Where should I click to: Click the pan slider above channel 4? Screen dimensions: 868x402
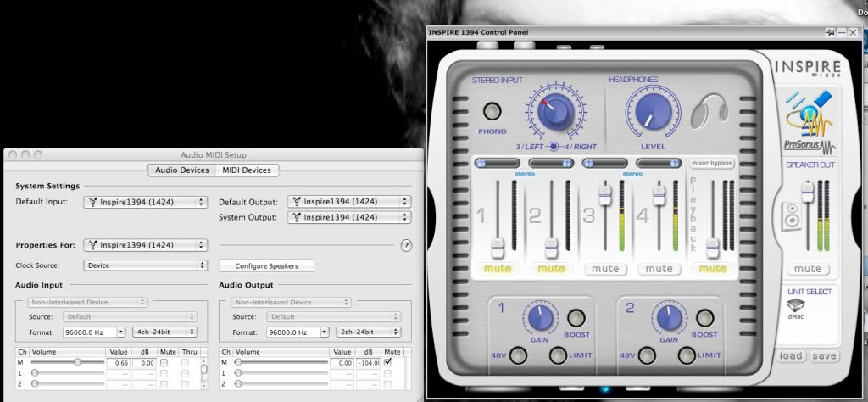[659, 164]
